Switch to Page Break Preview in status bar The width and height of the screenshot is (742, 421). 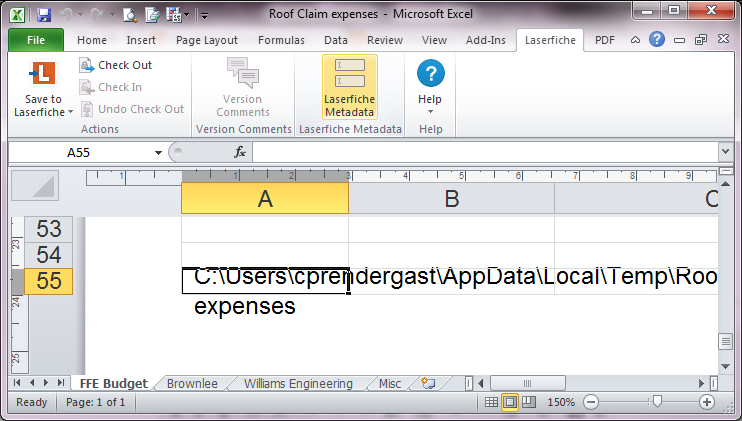(x=529, y=402)
